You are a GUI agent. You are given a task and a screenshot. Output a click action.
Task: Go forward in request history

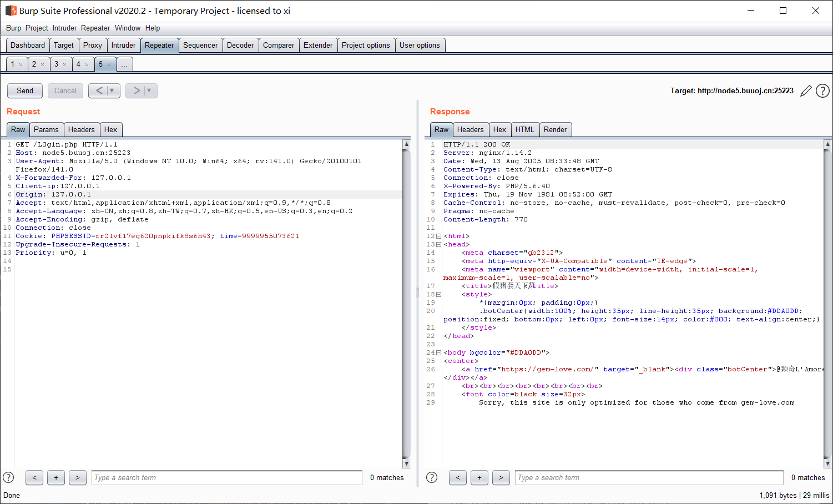click(136, 90)
